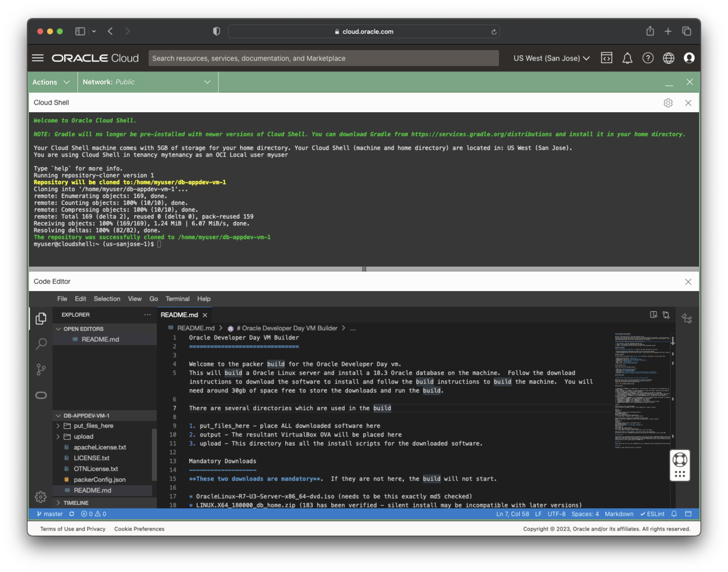
Task: Toggle the notifications bell in the status bar
Action: 674,514
